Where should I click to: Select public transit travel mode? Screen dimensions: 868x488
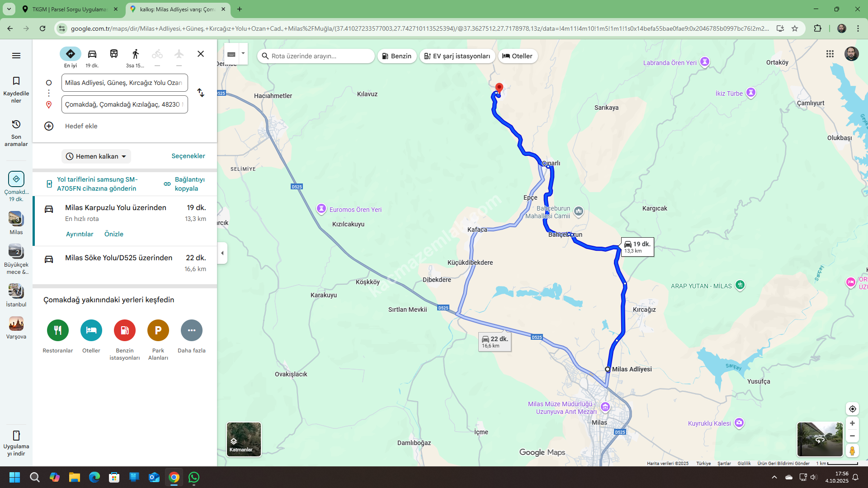click(114, 54)
